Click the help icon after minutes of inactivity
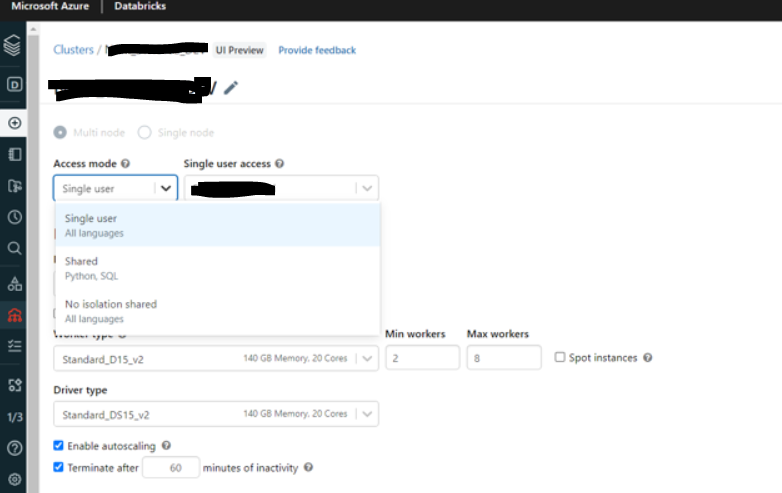Screen dimensions: 782x493 [x=308, y=468]
